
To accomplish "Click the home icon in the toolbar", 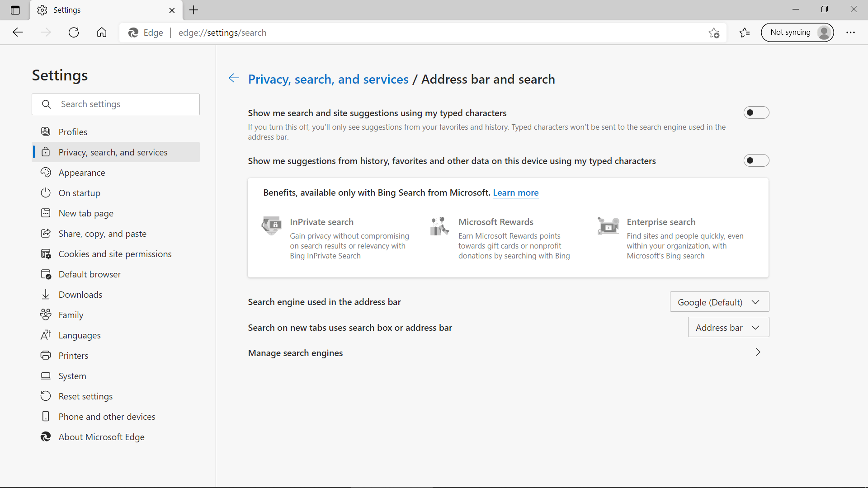I will pos(102,33).
